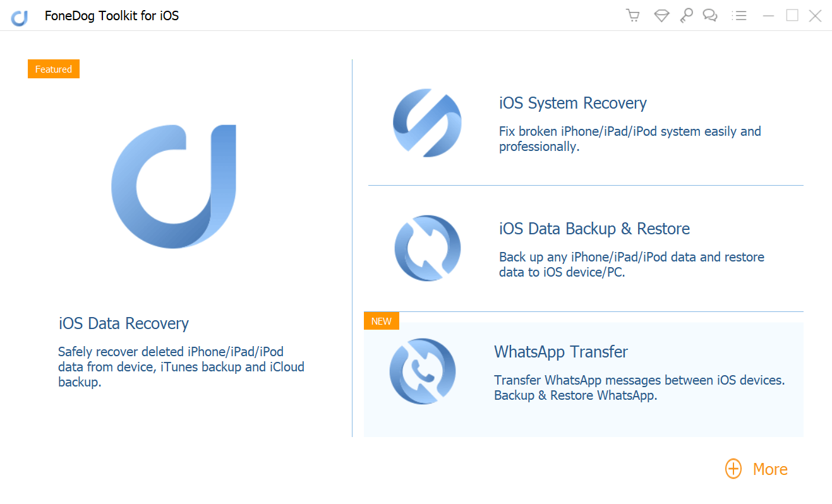Select the WhatsApp Transfer title
Viewport: 832px width, 504px height.
561,351
